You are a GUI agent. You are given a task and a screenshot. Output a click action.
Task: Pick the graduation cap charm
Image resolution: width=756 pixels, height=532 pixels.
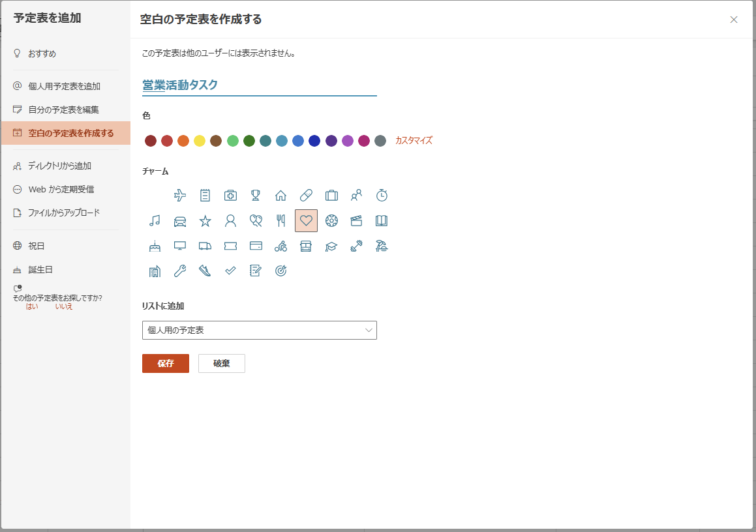331,246
